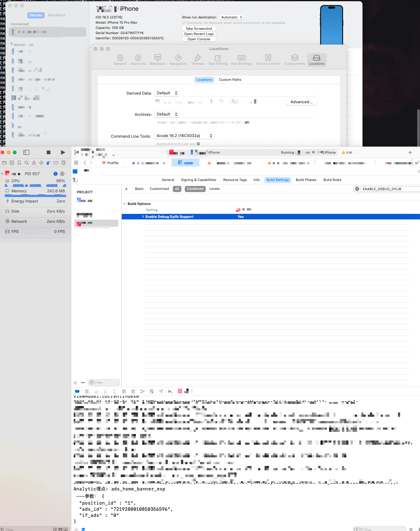Open the Report navigator icon

coord(63,163)
